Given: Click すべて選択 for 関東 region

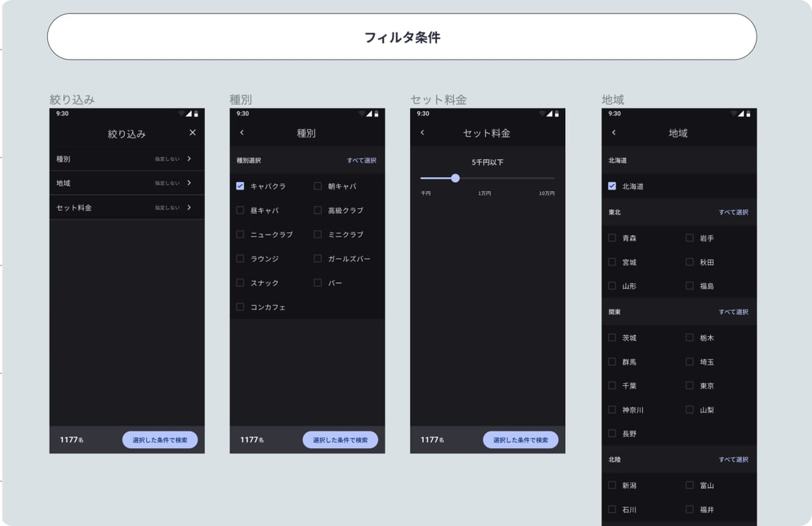Looking at the screenshot, I should click(734, 312).
